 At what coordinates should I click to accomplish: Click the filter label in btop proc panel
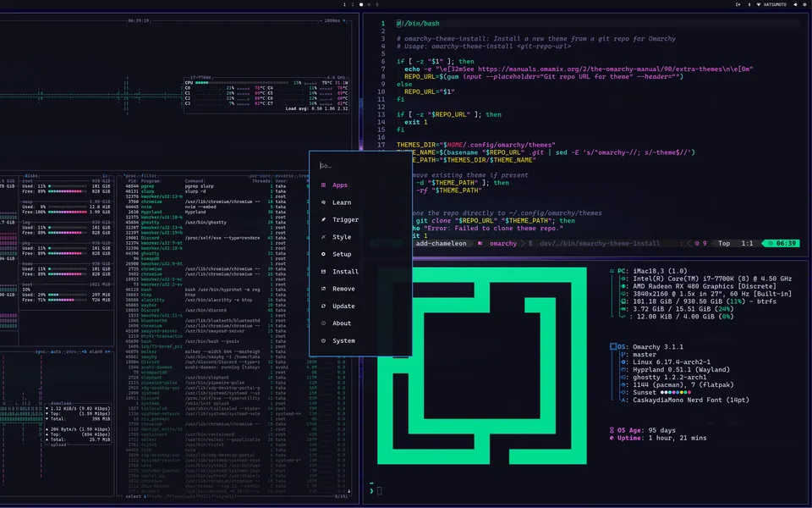[x=149, y=176]
